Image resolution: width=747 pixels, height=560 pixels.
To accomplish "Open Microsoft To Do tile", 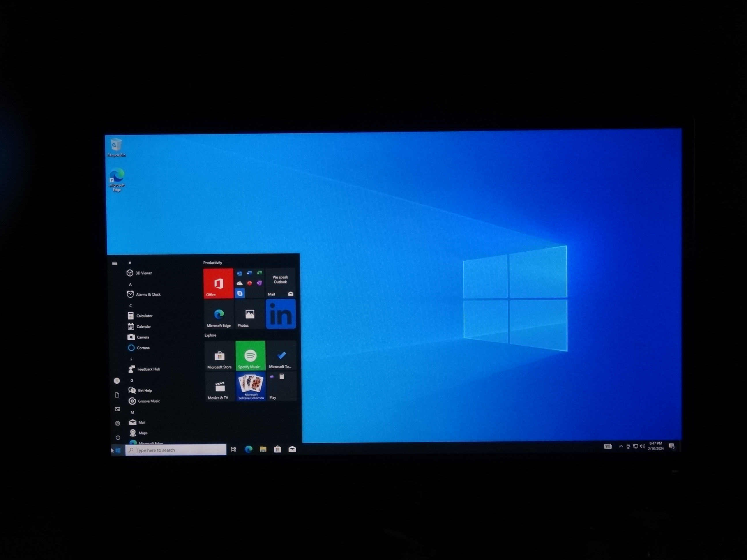I will tap(281, 355).
